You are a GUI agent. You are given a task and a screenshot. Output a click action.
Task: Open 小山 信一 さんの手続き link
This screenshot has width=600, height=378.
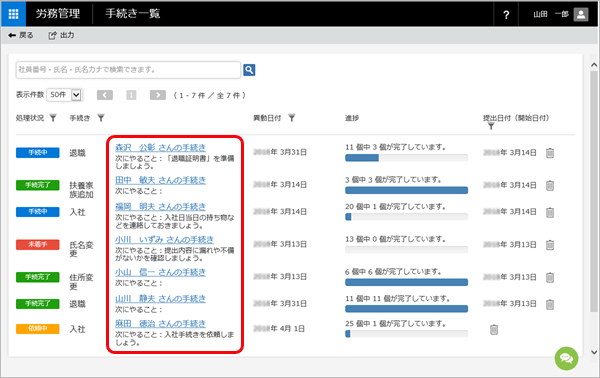(160, 272)
